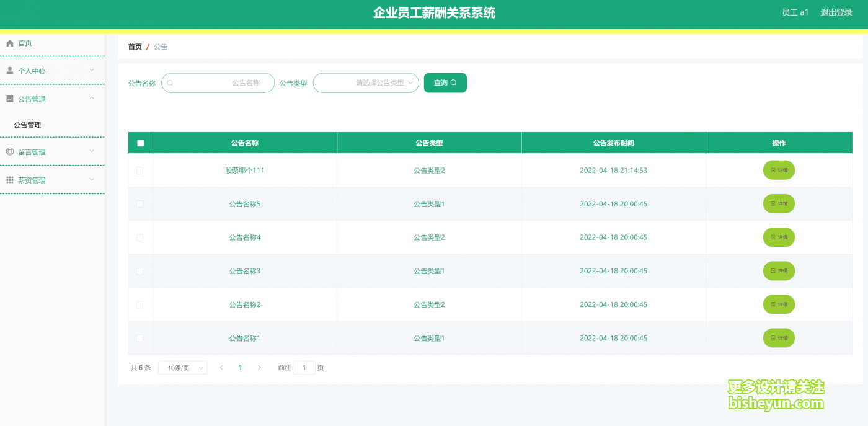Click the green 查询 search button
868x426 pixels.
445,83
